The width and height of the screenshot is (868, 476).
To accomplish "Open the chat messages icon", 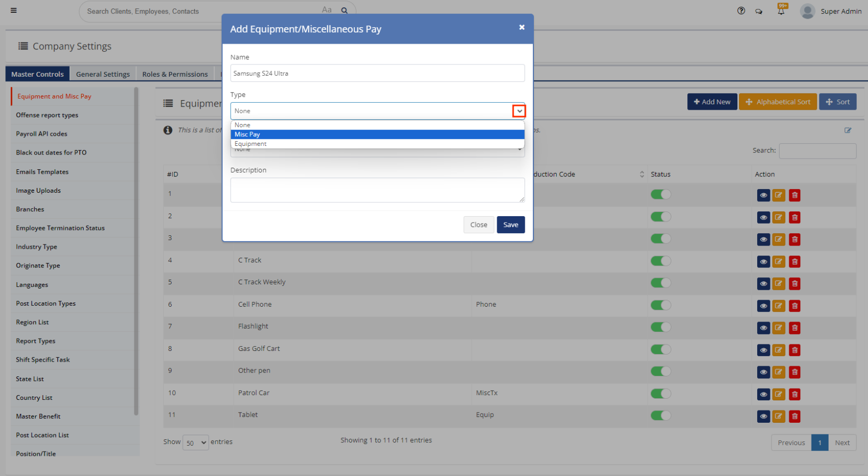I will tap(759, 11).
